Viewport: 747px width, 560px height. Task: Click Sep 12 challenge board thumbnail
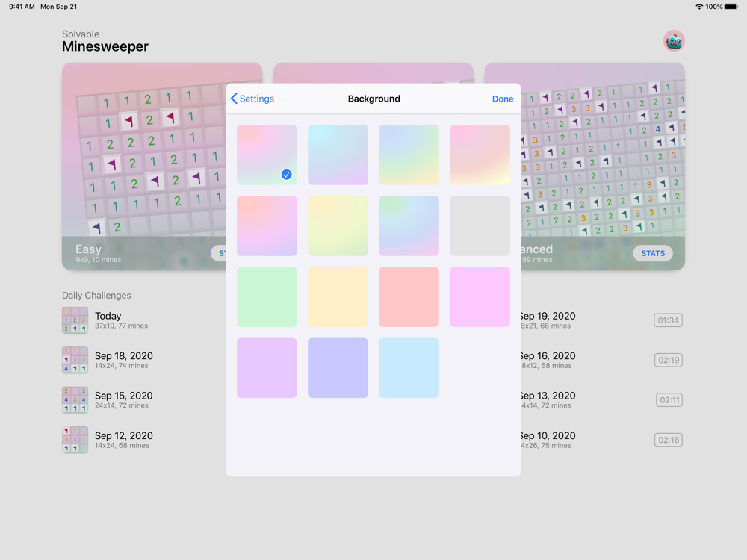click(75, 440)
